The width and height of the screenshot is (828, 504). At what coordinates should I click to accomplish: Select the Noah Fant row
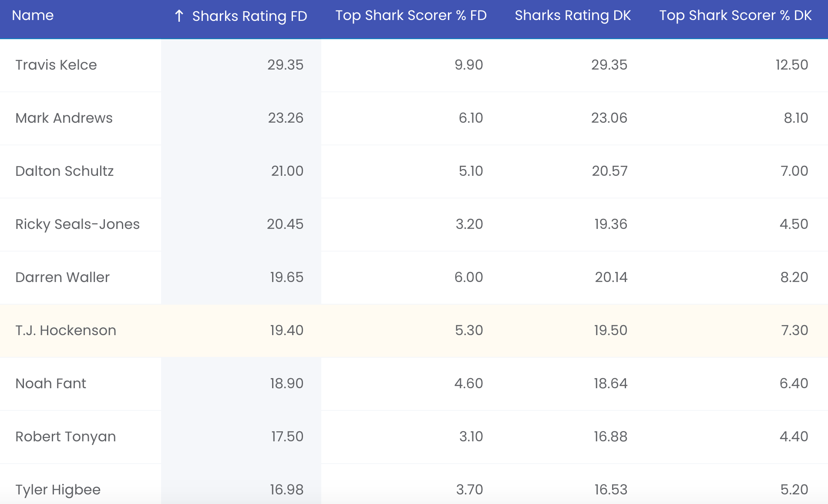coord(414,384)
